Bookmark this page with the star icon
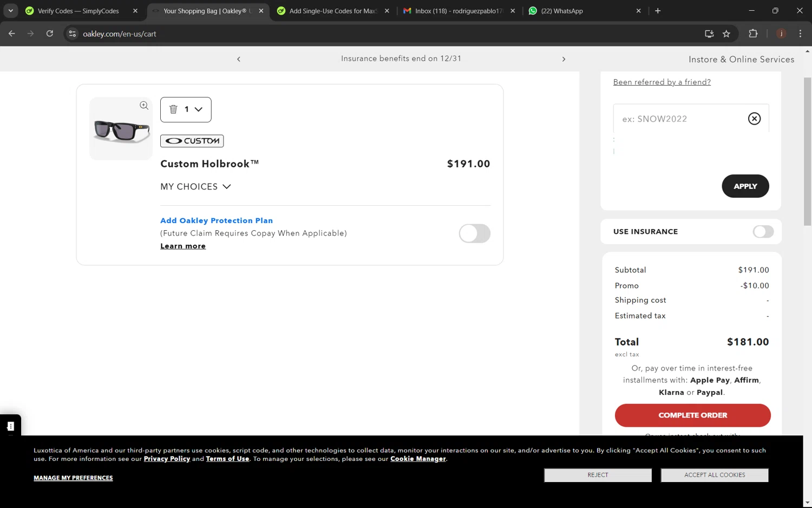812x508 pixels. pyautogui.click(x=726, y=34)
